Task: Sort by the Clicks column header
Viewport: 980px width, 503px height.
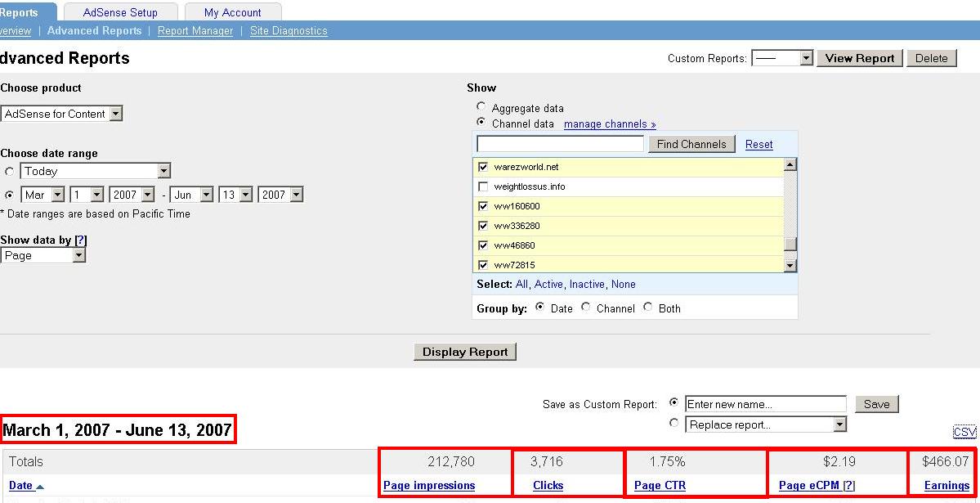Action: click(x=548, y=486)
